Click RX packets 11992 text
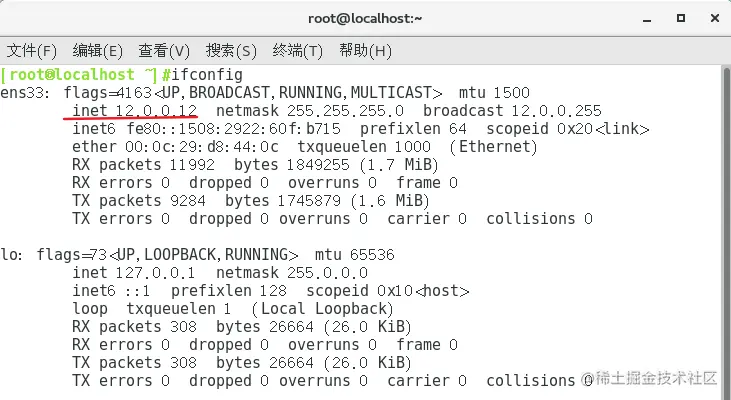This screenshot has width=731, height=400. pos(144,165)
